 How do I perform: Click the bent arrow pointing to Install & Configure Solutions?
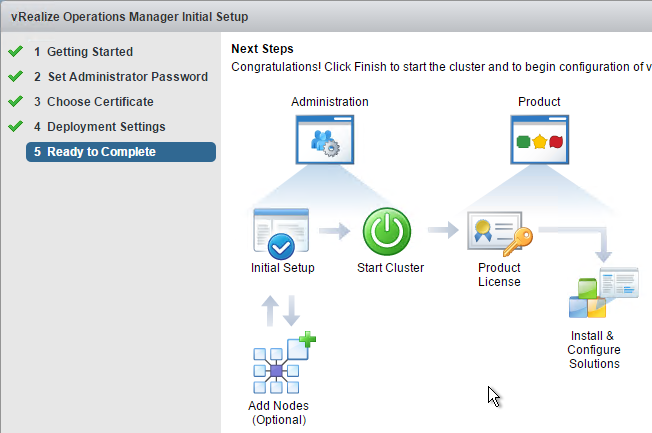[x=576, y=244]
